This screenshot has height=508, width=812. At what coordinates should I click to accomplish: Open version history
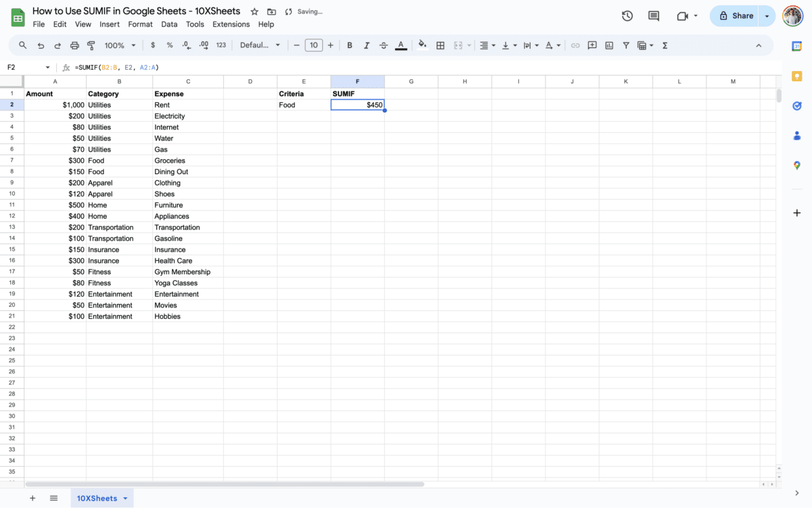(x=627, y=15)
